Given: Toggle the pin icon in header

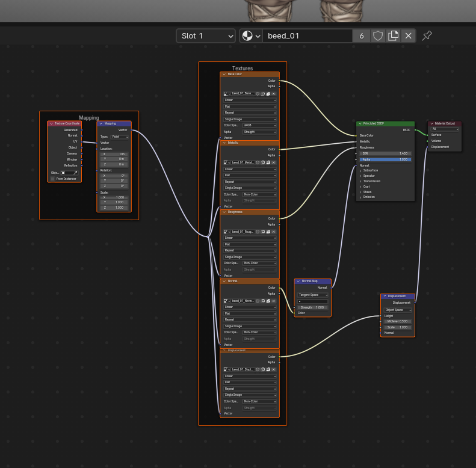Looking at the screenshot, I should pyautogui.click(x=427, y=36).
